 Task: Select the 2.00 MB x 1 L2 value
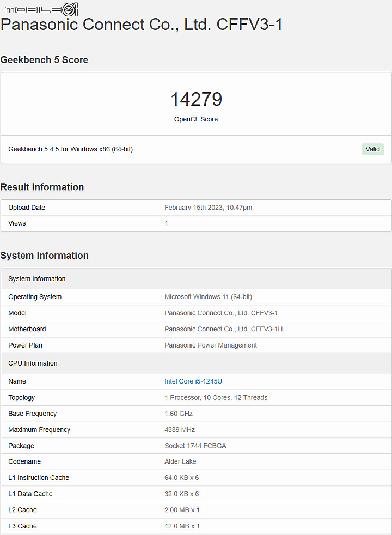182,510
